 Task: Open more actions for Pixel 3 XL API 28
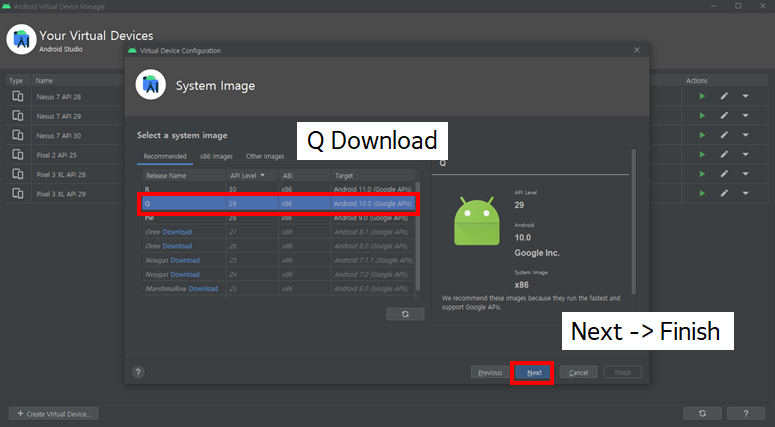745,174
